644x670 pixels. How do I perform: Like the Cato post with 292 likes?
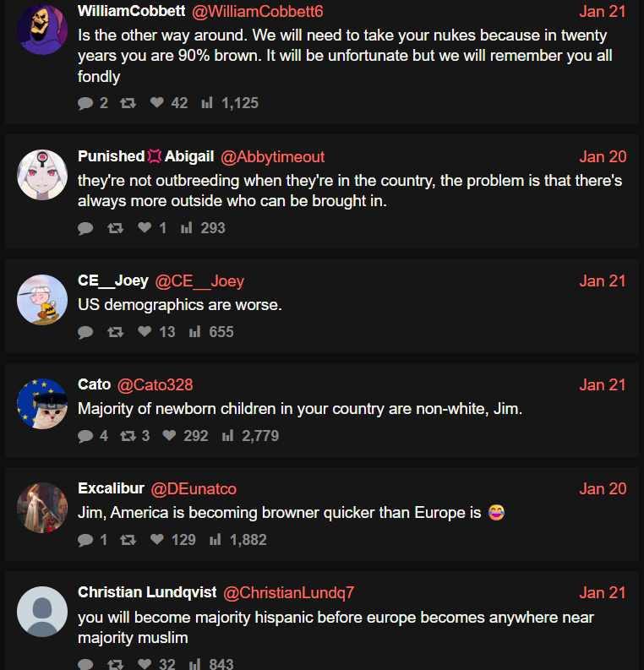(169, 436)
